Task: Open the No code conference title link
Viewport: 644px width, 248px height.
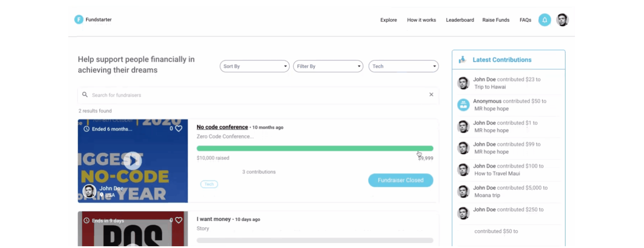Action: pyautogui.click(x=222, y=127)
